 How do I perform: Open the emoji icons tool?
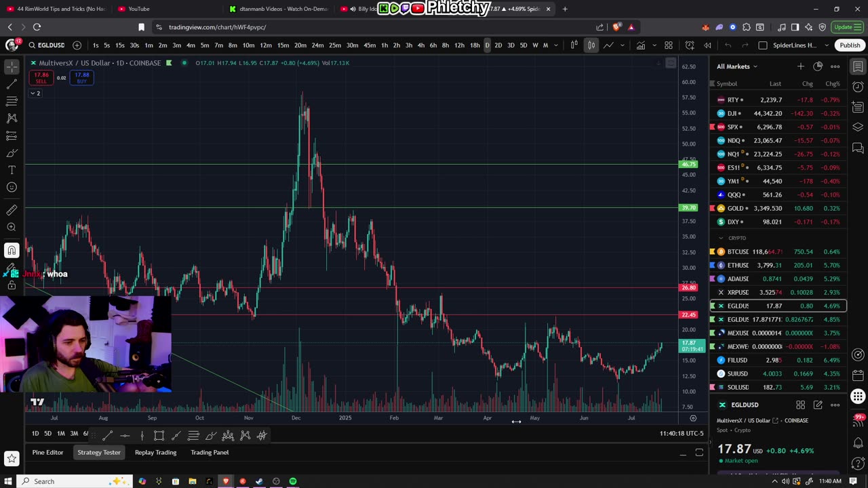click(x=12, y=187)
